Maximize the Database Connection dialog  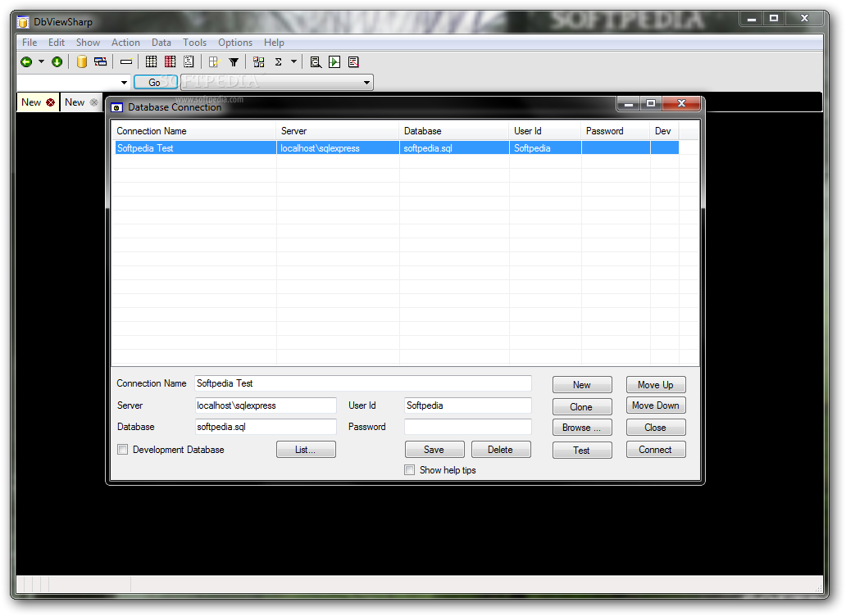pos(651,103)
